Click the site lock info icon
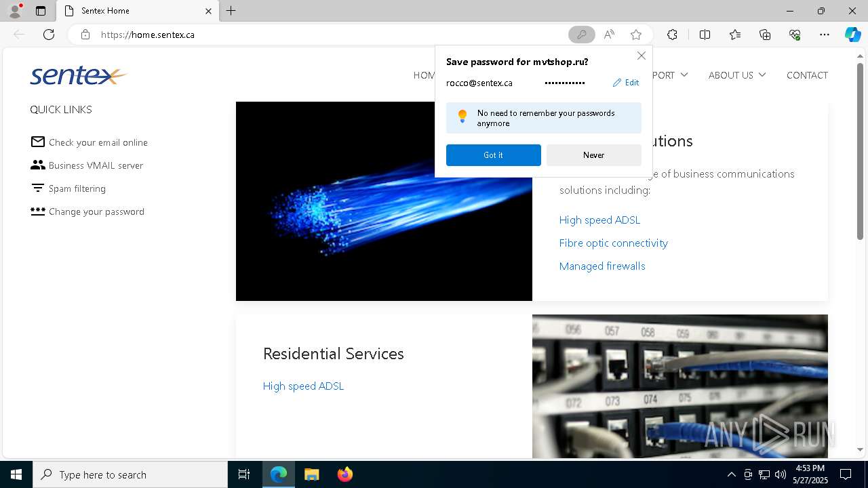This screenshot has height=488, width=868. (x=85, y=35)
